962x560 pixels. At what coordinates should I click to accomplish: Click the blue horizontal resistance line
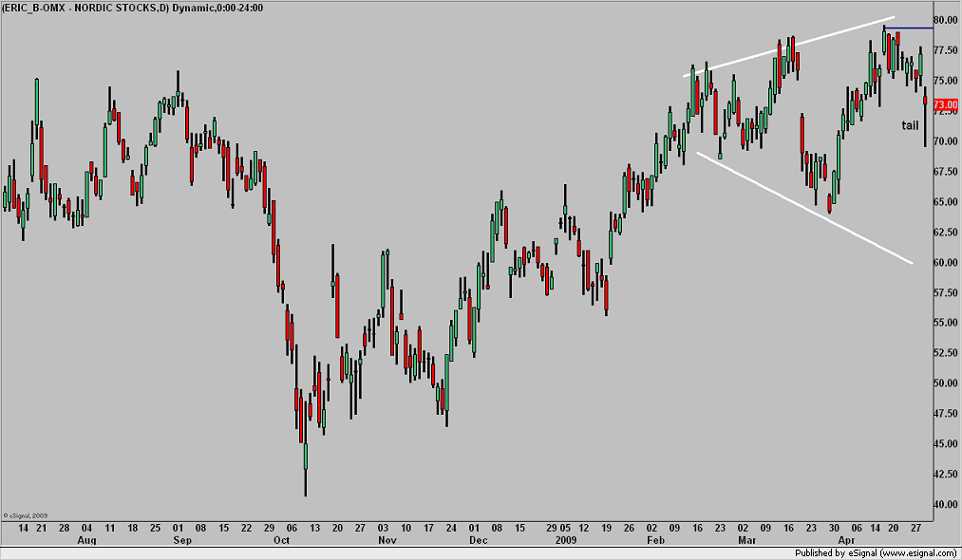tap(916, 28)
